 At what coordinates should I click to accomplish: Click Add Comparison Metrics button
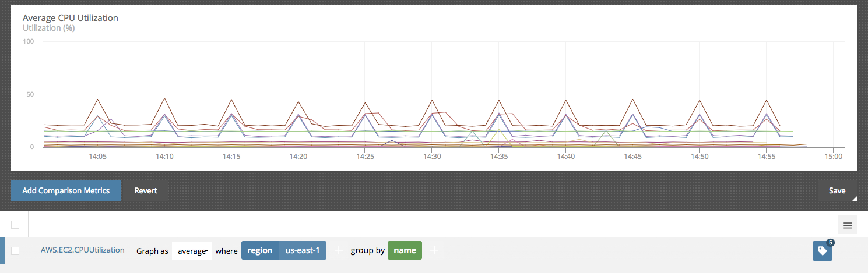66,190
